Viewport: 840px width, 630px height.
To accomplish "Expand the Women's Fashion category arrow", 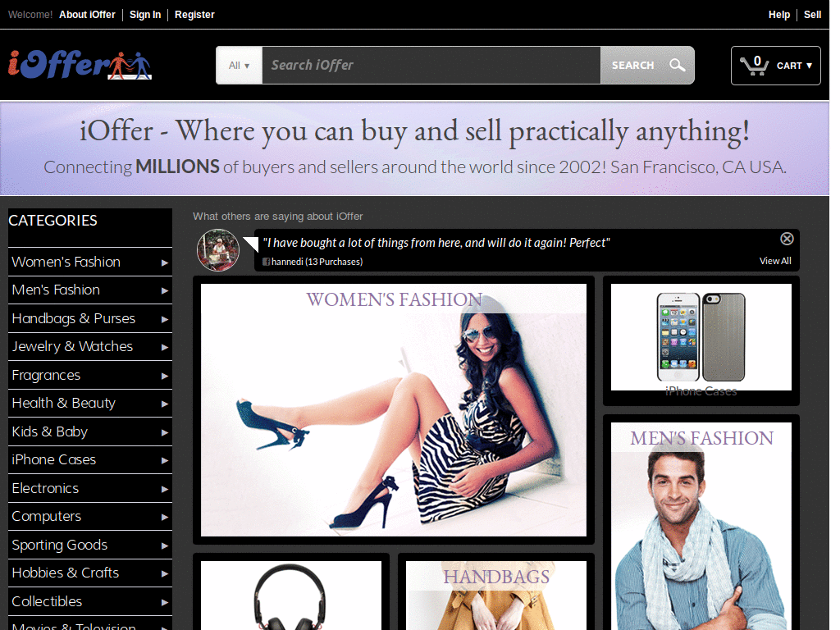I will point(165,262).
